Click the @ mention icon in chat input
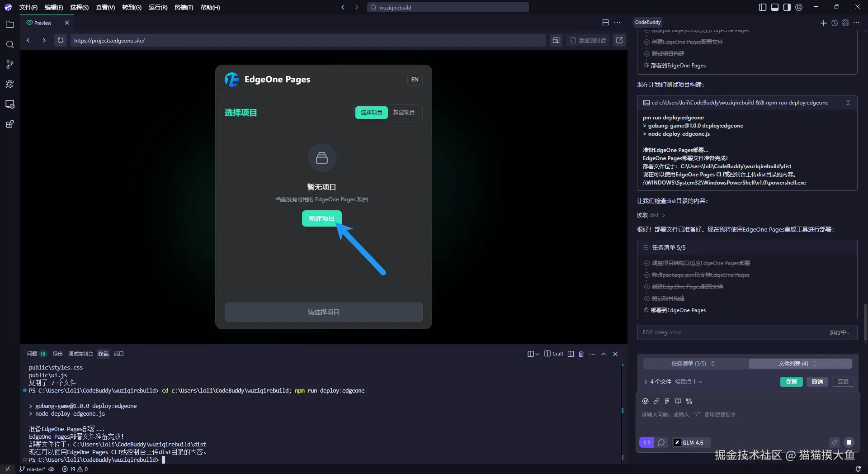The image size is (868, 474). (x=645, y=401)
